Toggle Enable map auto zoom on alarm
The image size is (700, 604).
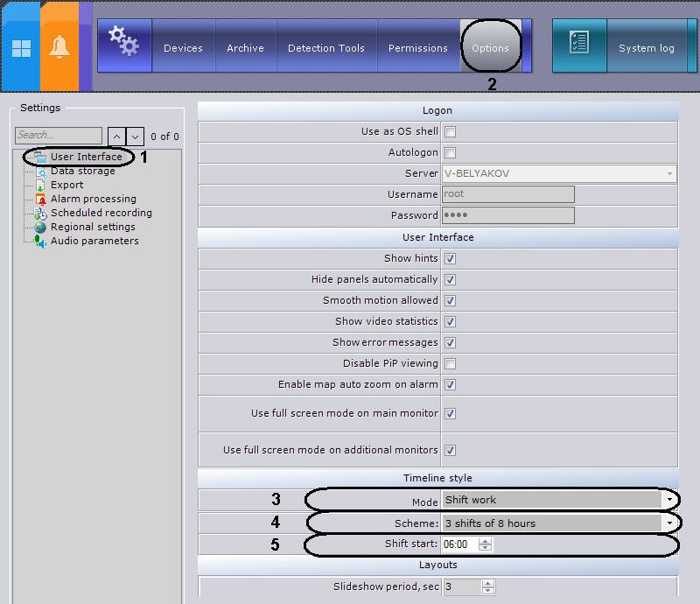pyautogui.click(x=450, y=384)
